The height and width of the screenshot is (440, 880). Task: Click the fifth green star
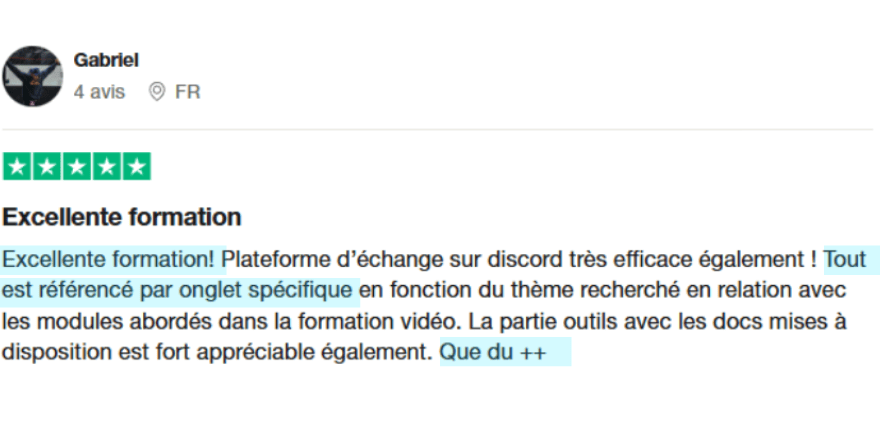(x=136, y=167)
